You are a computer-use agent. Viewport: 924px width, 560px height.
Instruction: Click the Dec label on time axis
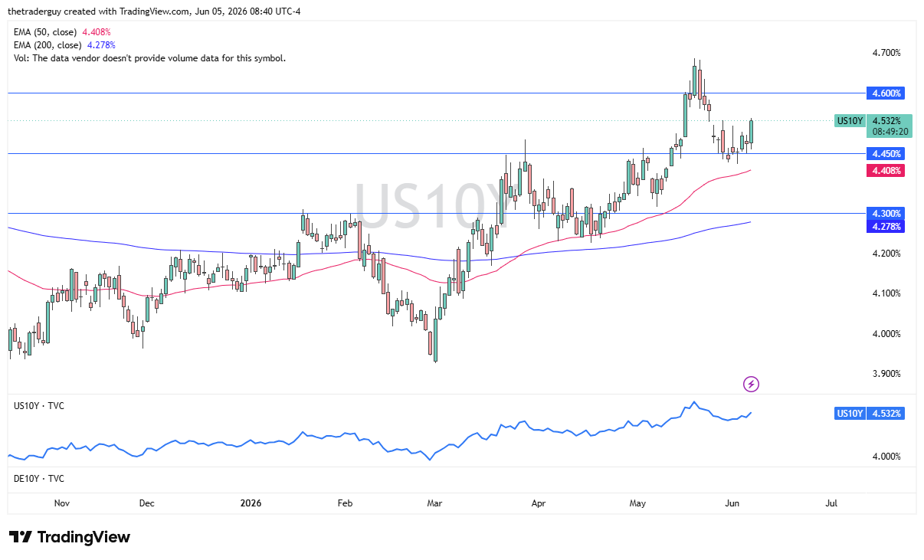tap(146, 503)
